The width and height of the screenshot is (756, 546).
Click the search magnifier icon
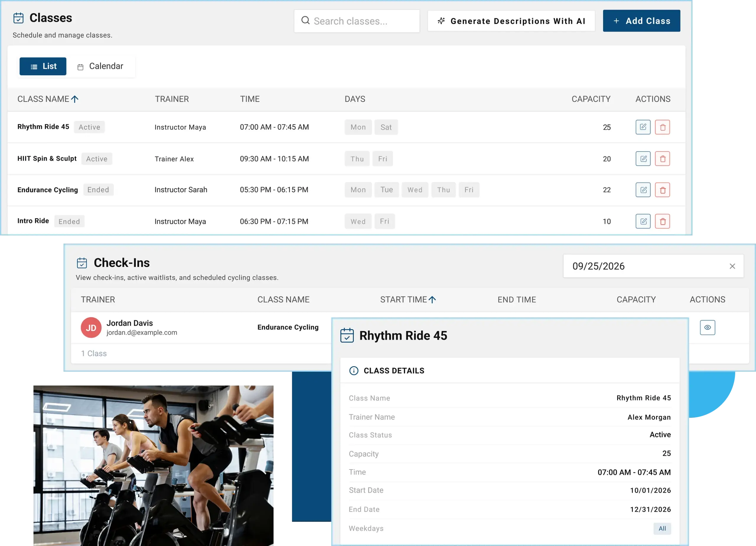(x=305, y=21)
